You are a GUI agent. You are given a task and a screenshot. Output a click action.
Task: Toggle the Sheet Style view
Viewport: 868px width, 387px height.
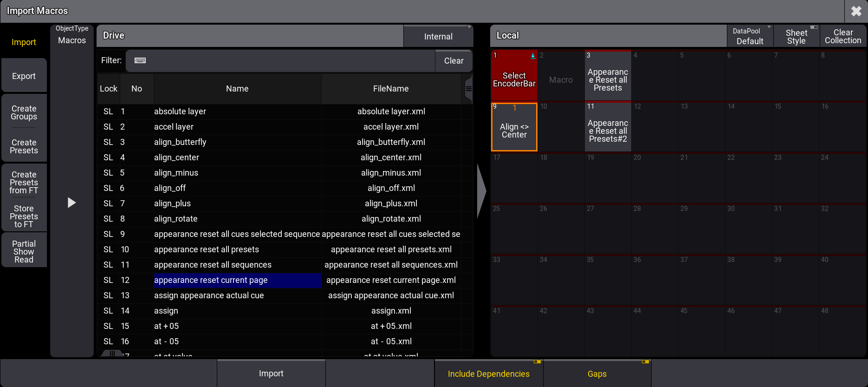pyautogui.click(x=796, y=36)
